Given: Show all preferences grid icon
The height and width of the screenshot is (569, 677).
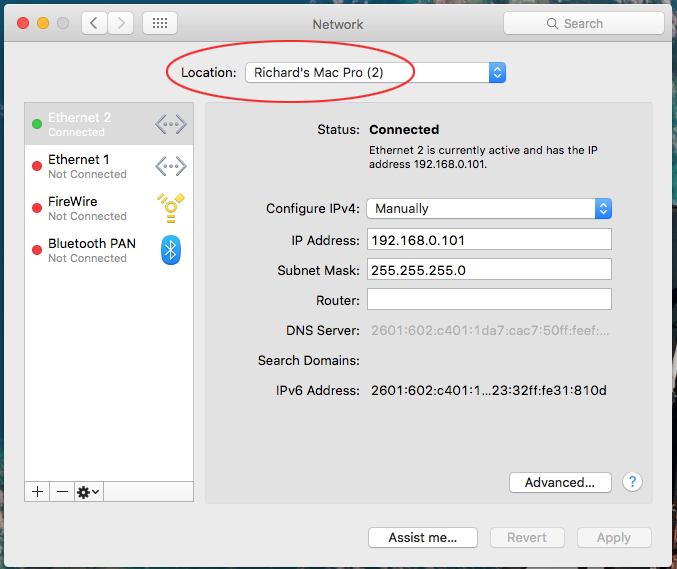Looking at the screenshot, I should point(160,23).
